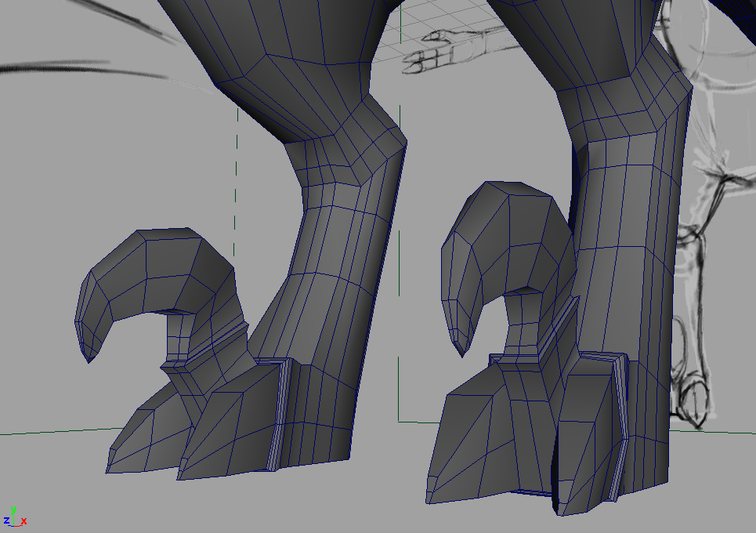Click the wireframe grid at top center
This screenshot has height=533, width=756.
click(439, 16)
